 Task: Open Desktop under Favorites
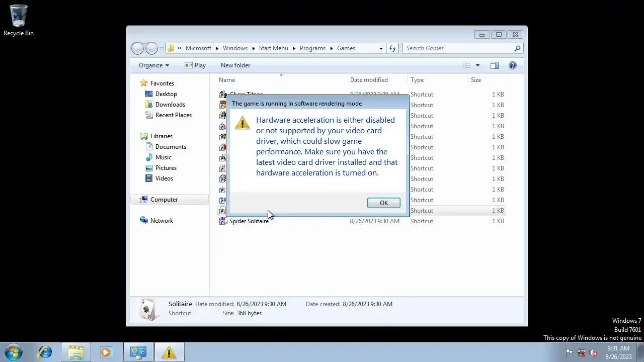click(x=166, y=94)
